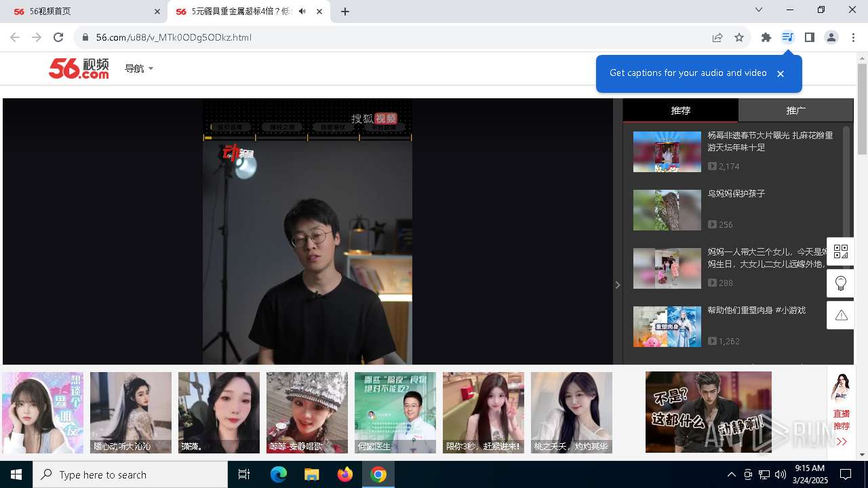Screen dimensions: 868x488
Task: Open live stream 限你3秒，赶紧进来!
Action: coord(484,413)
